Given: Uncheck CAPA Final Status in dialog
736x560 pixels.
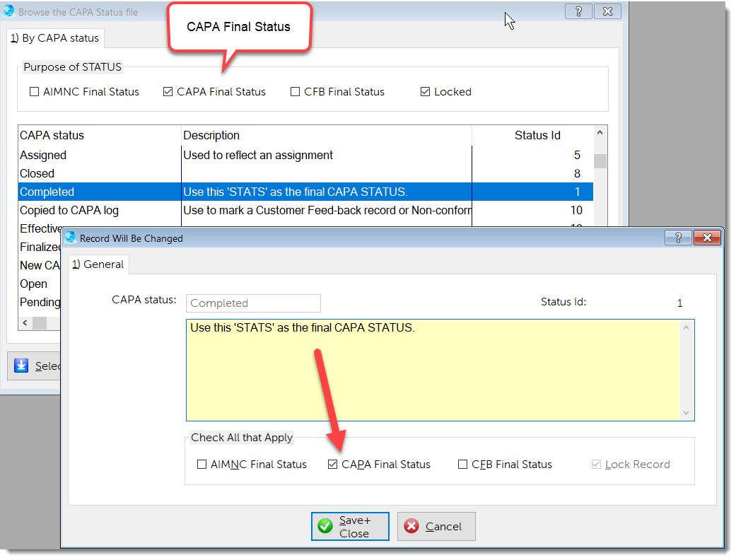Looking at the screenshot, I should tap(333, 465).
